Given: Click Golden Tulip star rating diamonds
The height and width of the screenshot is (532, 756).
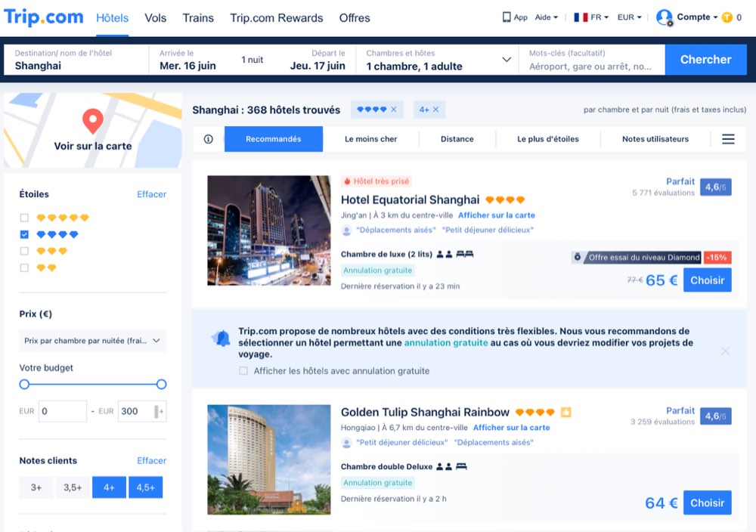Looking at the screenshot, I should (534, 413).
